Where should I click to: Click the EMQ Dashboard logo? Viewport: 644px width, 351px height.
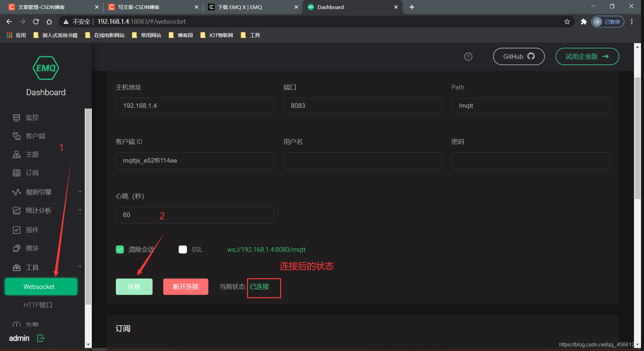click(46, 68)
